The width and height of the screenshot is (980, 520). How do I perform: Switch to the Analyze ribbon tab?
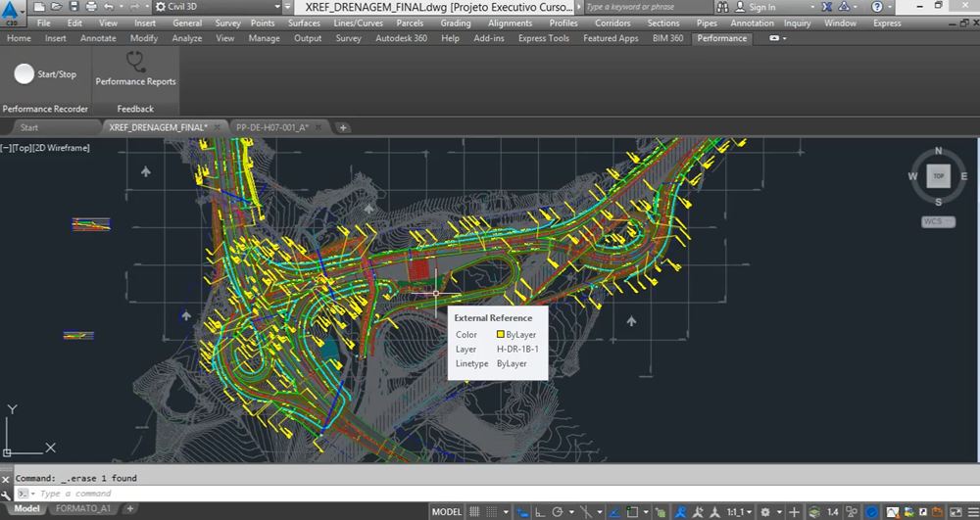[x=187, y=38]
